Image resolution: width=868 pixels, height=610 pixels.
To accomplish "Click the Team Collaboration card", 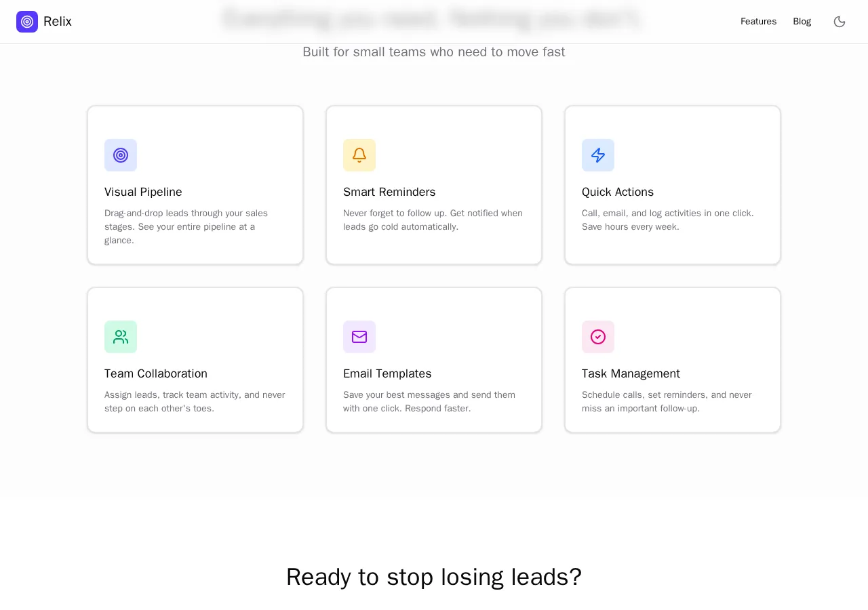I will pyautogui.click(x=195, y=360).
